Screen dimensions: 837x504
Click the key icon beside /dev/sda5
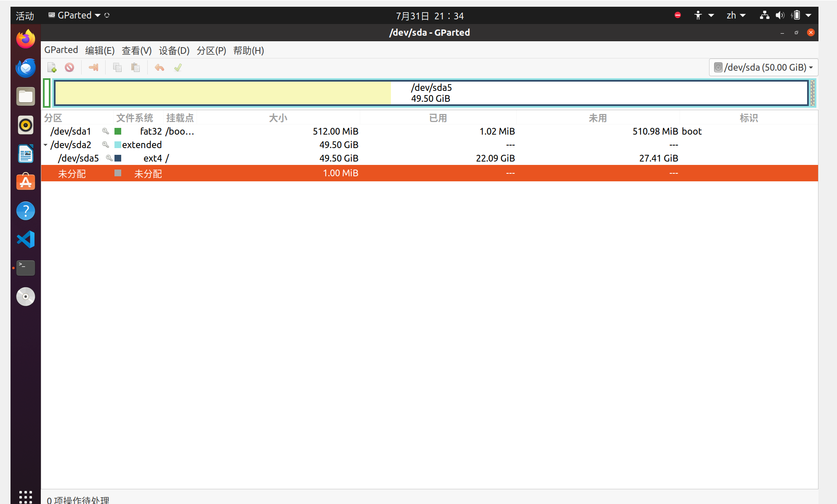pyautogui.click(x=109, y=158)
